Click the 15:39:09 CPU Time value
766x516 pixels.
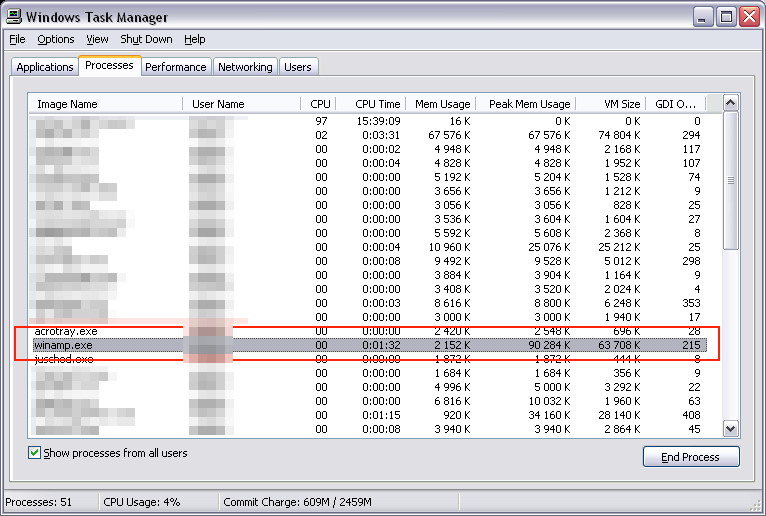tap(379, 121)
